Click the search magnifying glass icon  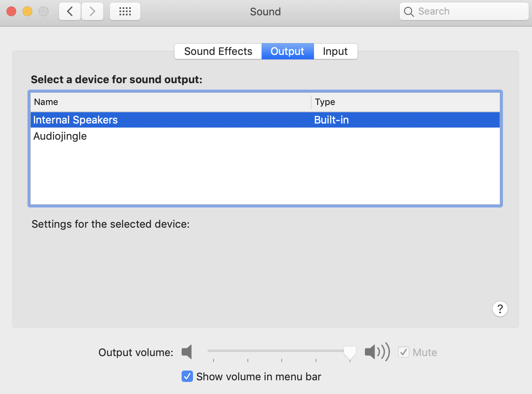409,12
